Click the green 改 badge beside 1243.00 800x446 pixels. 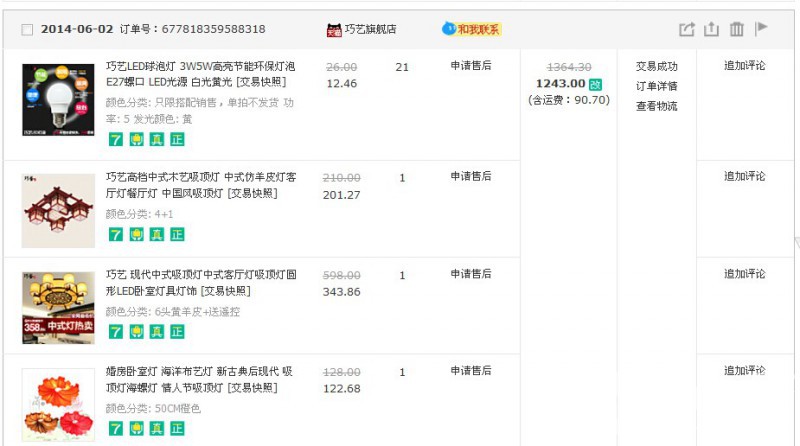click(x=595, y=84)
